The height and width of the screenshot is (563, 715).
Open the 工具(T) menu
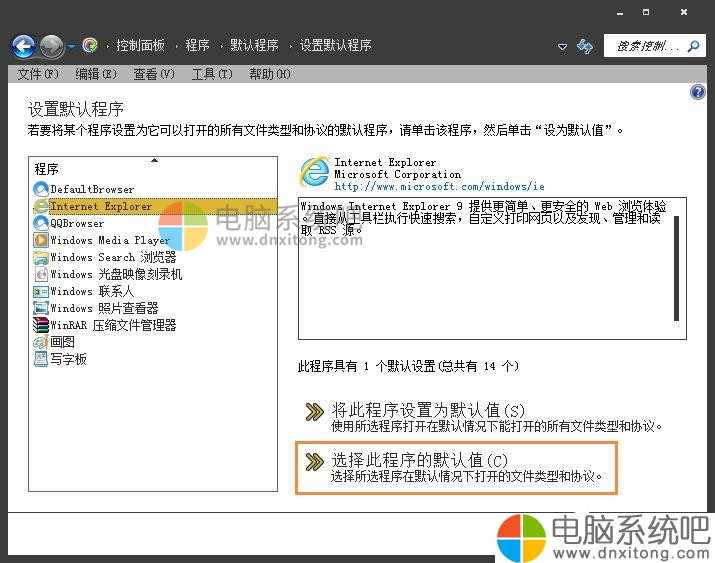pyautogui.click(x=212, y=74)
